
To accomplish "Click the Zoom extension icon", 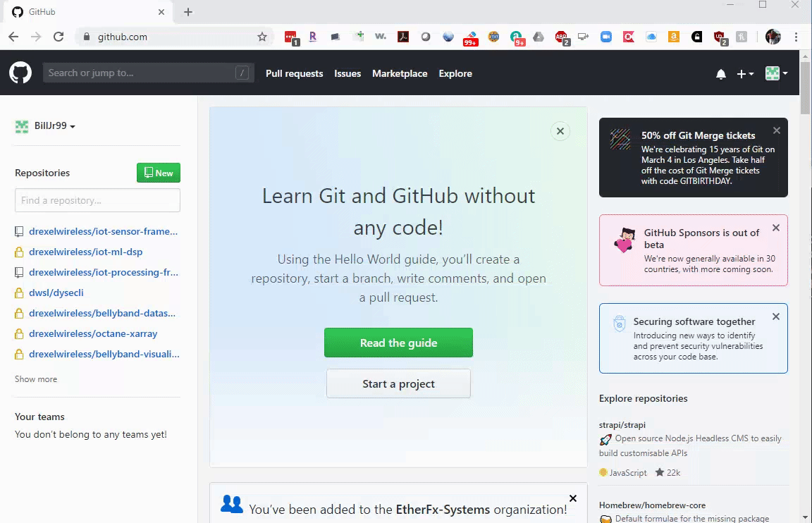I will [606, 37].
